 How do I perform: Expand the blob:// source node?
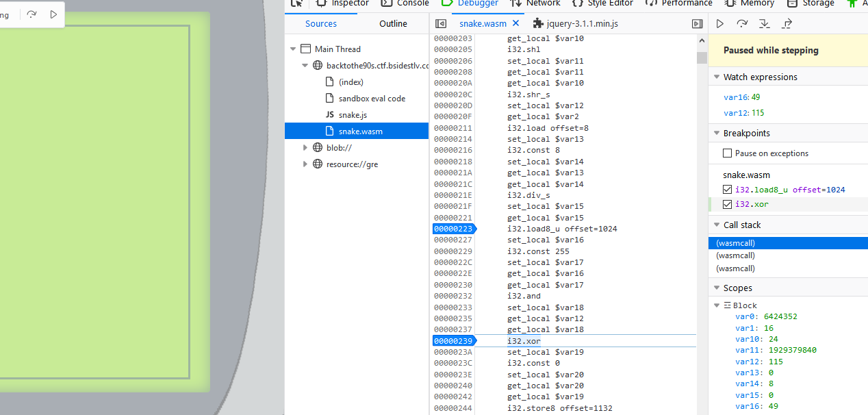click(x=305, y=147)
